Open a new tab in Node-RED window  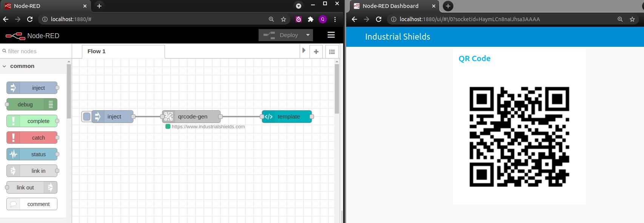[99, 6]
